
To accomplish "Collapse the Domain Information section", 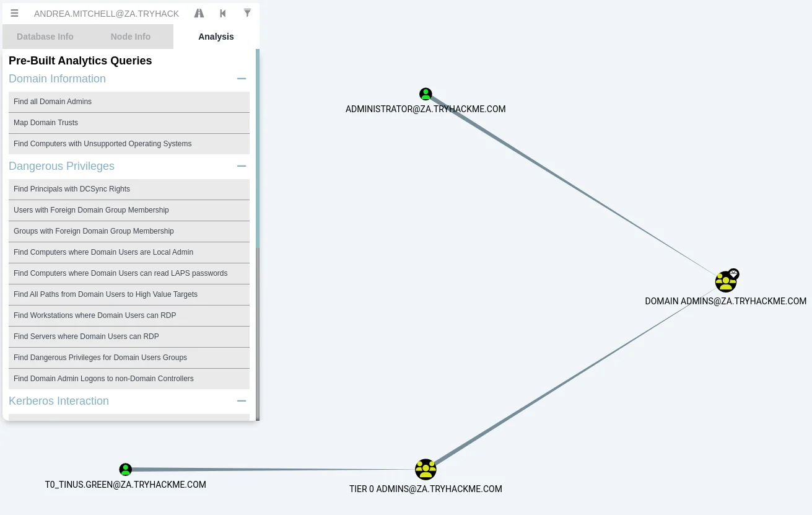I will point(242,79).
